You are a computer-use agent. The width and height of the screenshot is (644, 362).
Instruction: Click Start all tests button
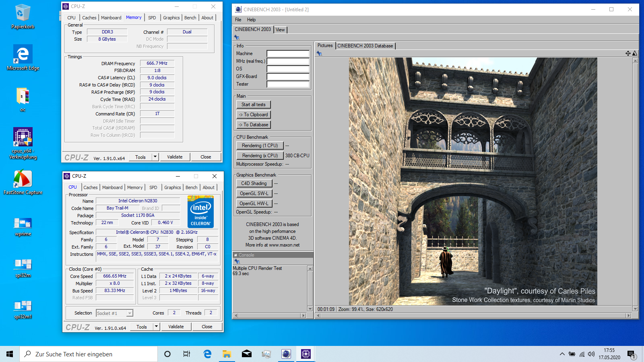[x=254, y=105]
